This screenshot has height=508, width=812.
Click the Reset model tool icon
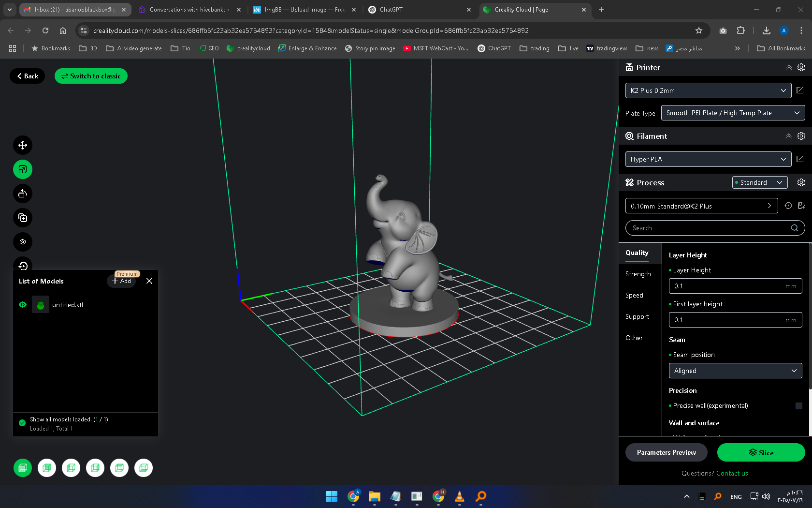23,265
